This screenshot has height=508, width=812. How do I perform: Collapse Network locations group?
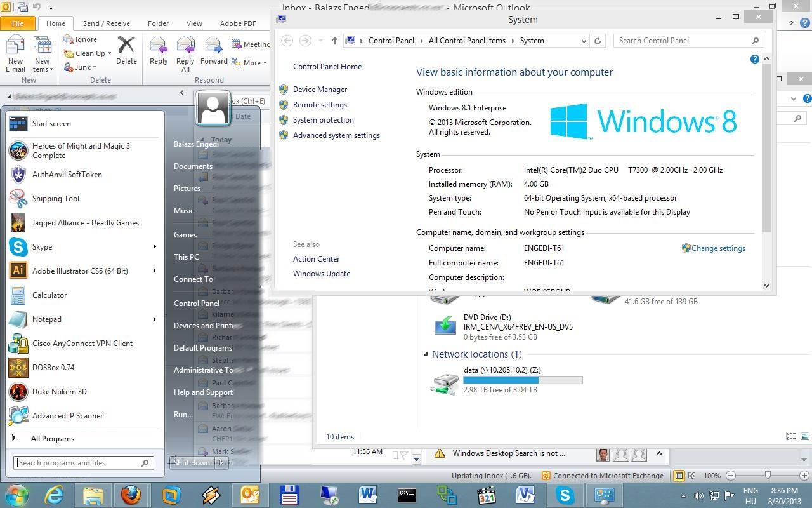click(x=426, y=354)
